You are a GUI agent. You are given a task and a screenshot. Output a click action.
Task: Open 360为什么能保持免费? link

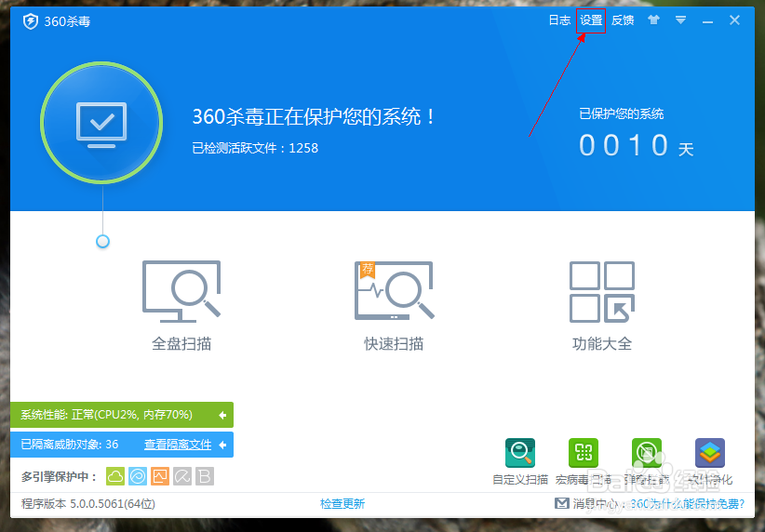coord(688,504)
